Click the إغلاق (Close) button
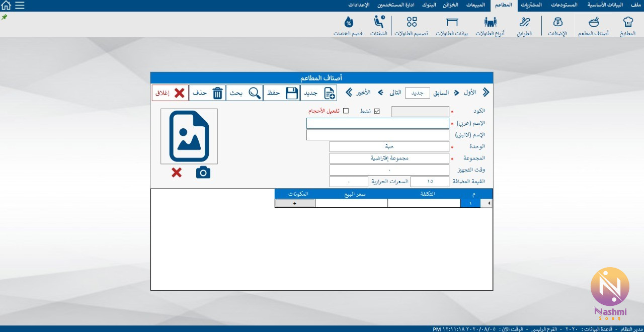The height and width of the screenshot is (332, 644). point(170,93)
